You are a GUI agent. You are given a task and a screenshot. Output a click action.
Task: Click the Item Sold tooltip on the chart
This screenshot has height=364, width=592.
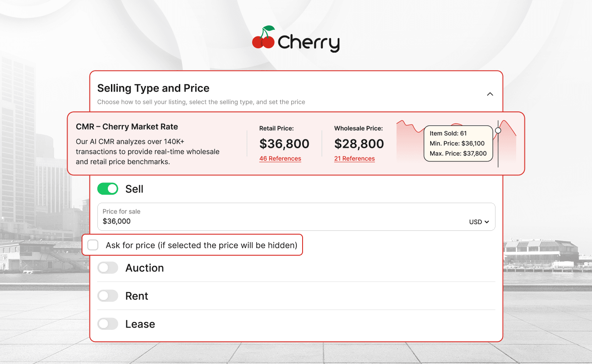tap(458, 143)
